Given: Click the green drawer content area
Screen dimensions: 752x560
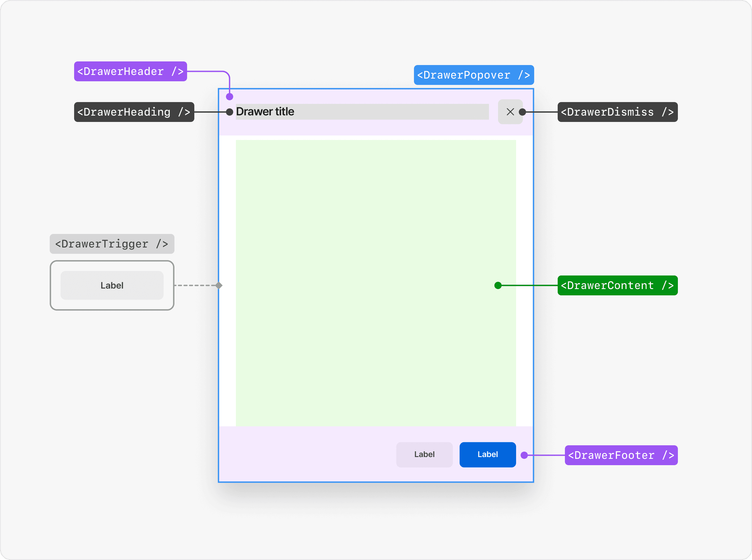Looking at the screenshot, I should pos(375,283).
